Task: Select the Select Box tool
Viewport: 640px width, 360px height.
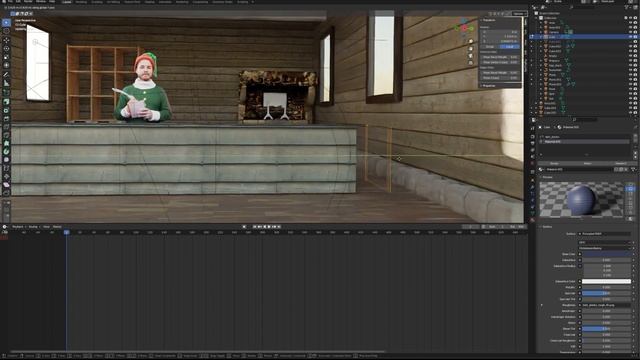Action: (6, 23)
